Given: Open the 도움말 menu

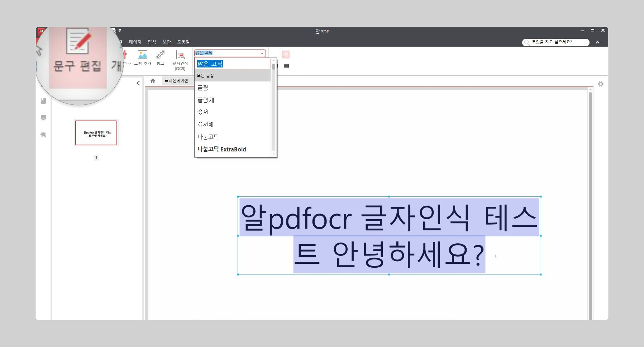Looking at the screenshot, I should (183, 42).
